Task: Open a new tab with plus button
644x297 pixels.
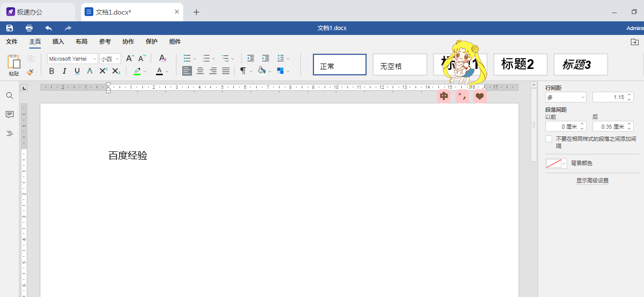Action: click(x=196, y=12)
